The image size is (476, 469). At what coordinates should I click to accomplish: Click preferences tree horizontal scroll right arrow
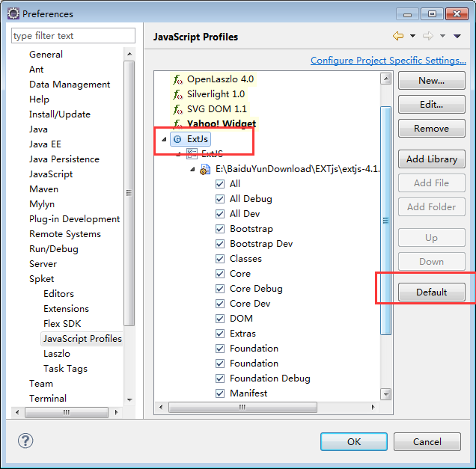(116, 412)
